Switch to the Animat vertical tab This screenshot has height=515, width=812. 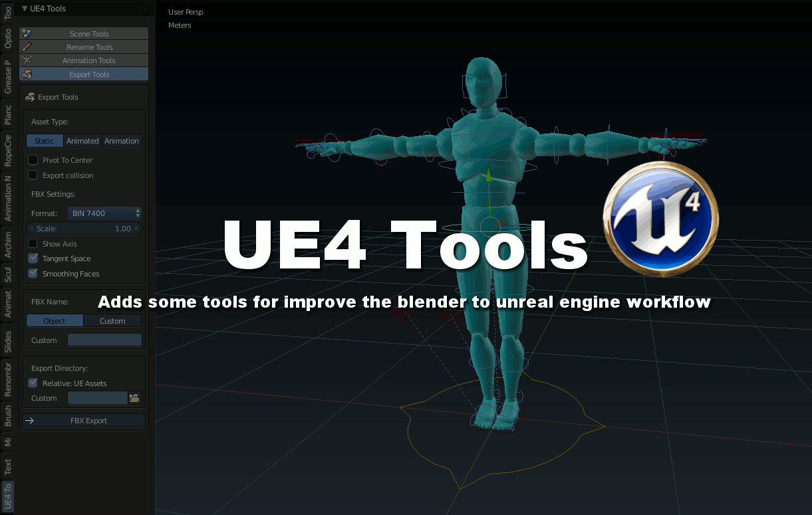click(8, 305)
